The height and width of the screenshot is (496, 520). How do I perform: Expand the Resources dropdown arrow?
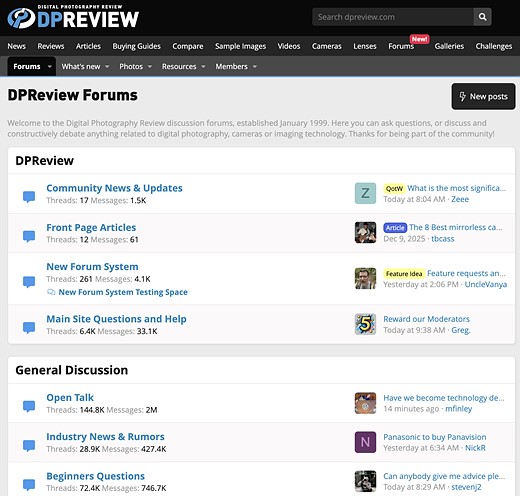coord(203,66)
